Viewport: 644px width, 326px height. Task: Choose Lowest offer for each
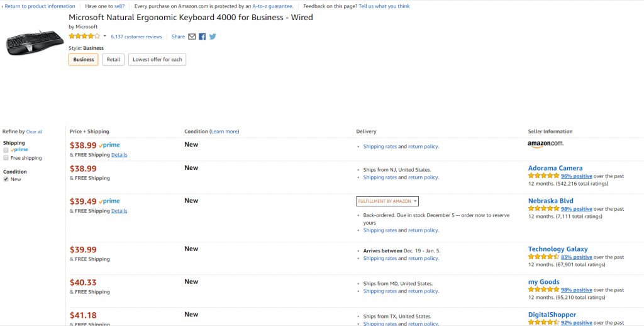(x=157, y=60)
